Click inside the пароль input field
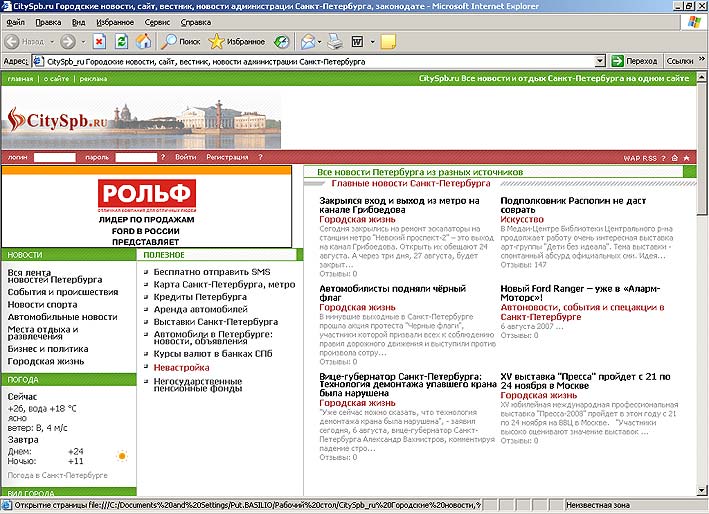 (136, 157)
